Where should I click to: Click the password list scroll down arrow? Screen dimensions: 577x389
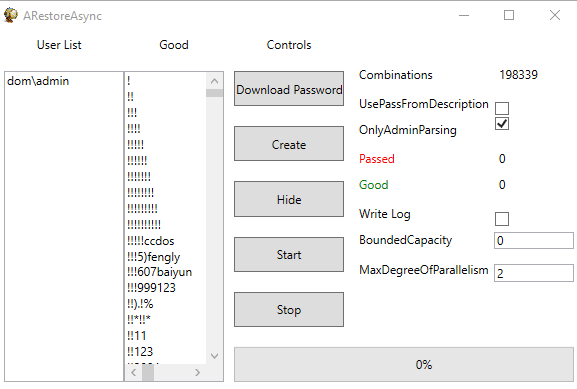215,356
